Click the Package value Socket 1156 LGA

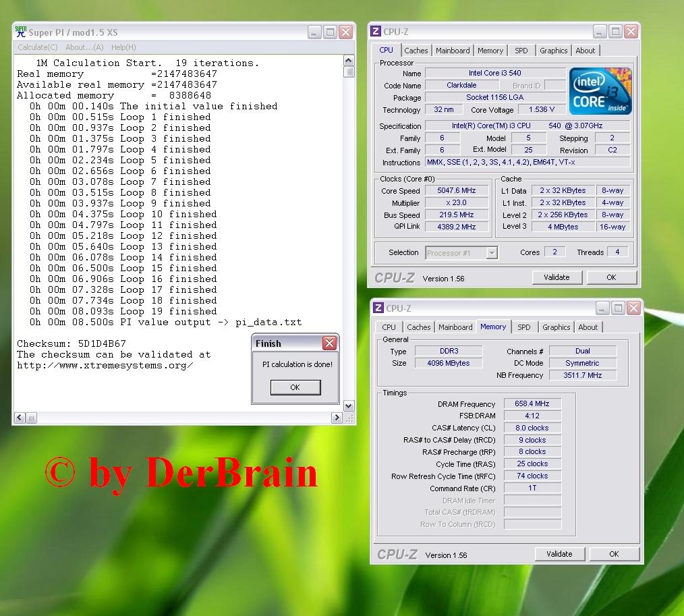coord(495,97)
